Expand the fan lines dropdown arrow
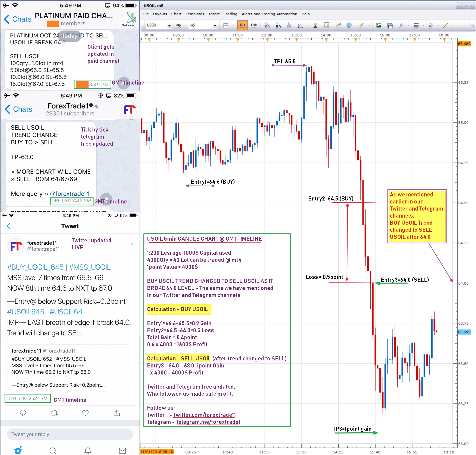Viewport: 476px width, 455px height. 438,25
